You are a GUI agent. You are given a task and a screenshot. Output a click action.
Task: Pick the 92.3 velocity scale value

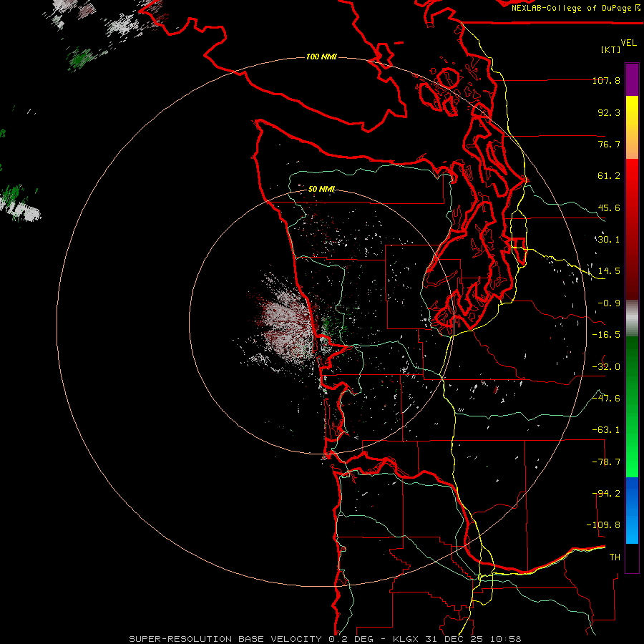click(x=609, y=112)
